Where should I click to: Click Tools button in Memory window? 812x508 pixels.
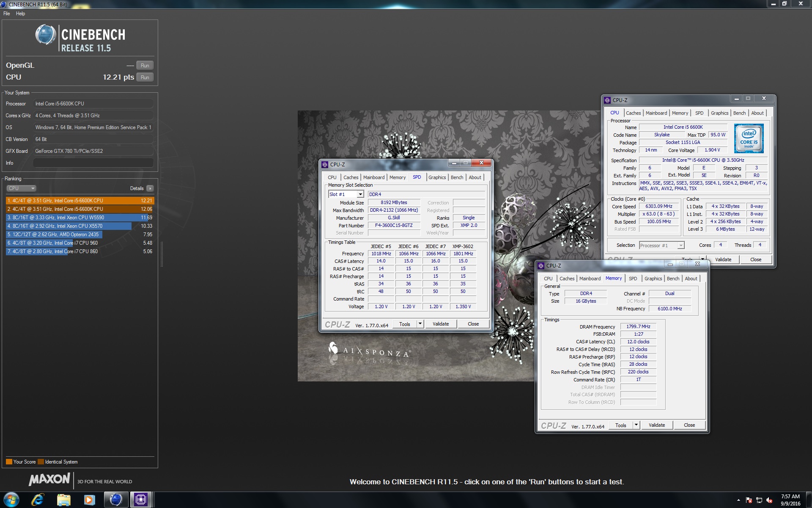click(621, 425)
